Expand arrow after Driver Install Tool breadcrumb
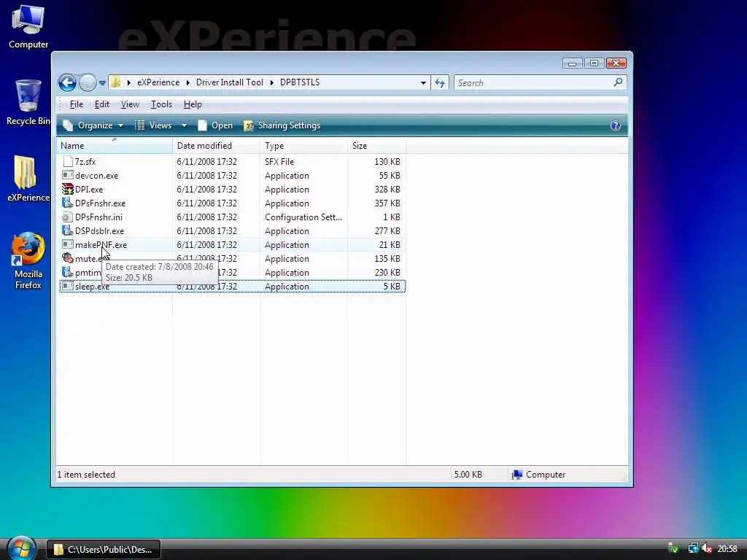 [271, 82]
